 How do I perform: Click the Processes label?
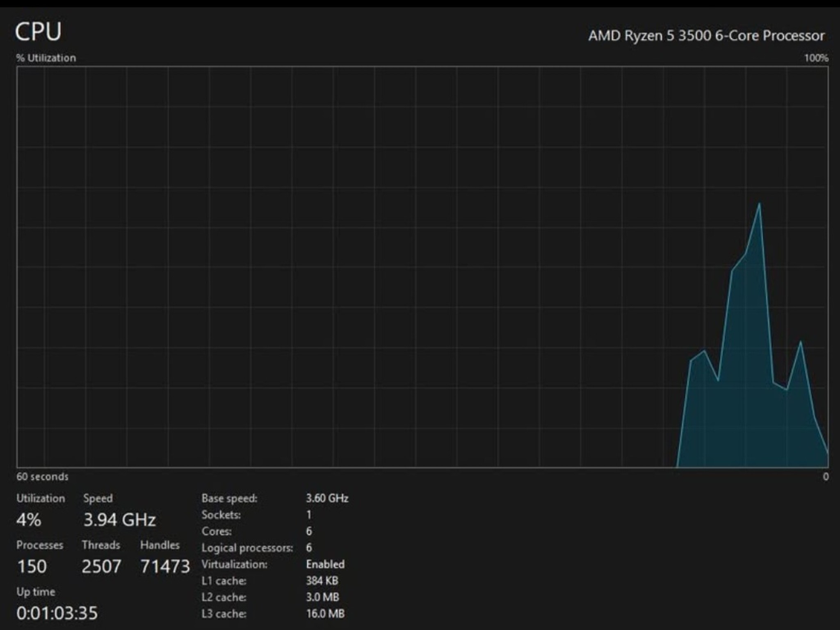click(40, 545)
